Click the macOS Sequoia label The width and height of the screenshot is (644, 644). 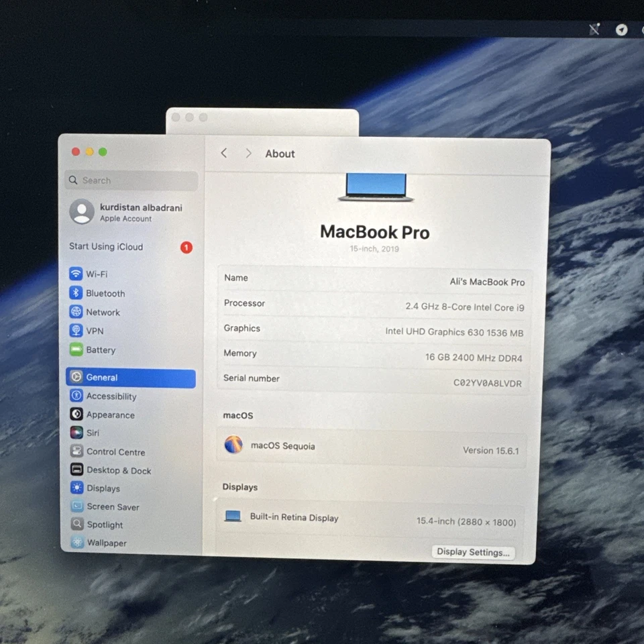tap(283, 446)
